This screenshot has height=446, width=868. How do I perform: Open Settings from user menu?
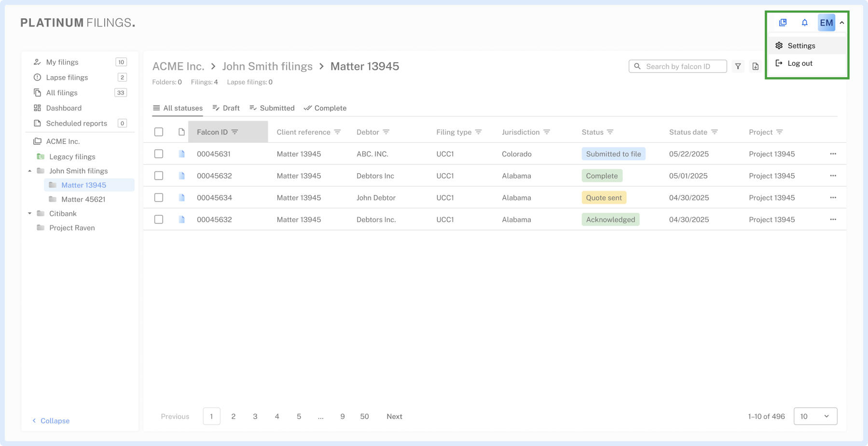[x=807, y=46]
